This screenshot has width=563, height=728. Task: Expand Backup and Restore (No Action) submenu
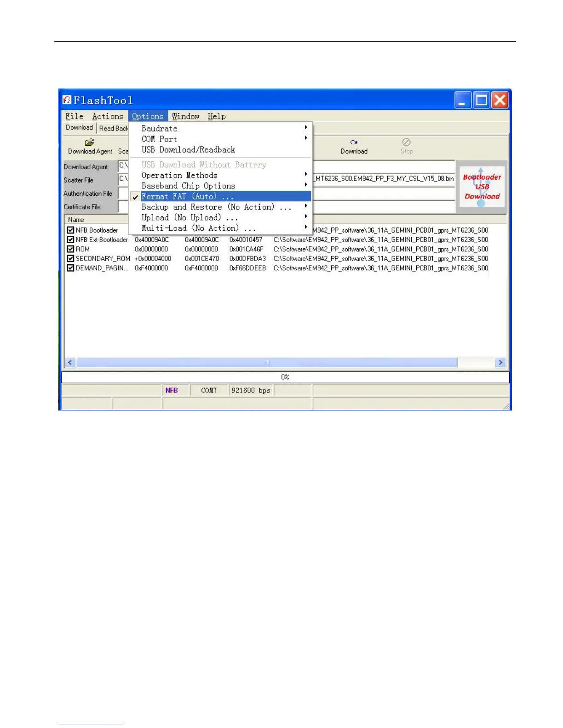tap(221, 207)
